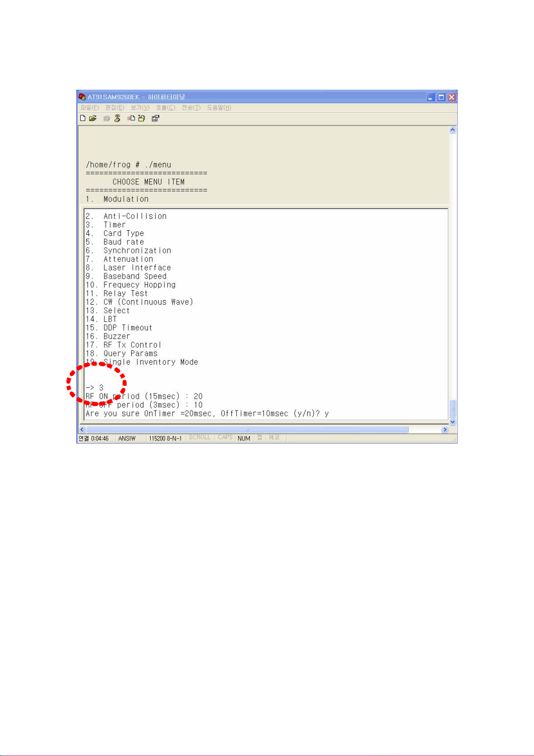
Task: Click the horizontal scrollbar left arrow
Action: pos(82,430)
